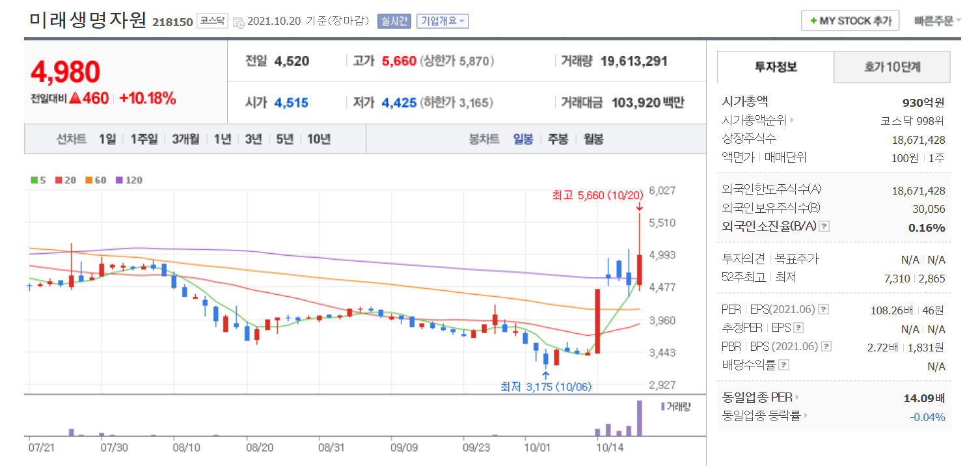Click the 저가 value 4,425

pos(399,103)
